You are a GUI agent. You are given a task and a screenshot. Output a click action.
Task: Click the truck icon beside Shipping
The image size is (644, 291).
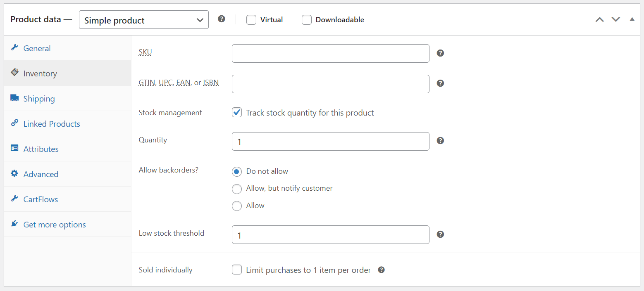pos(14,98)
